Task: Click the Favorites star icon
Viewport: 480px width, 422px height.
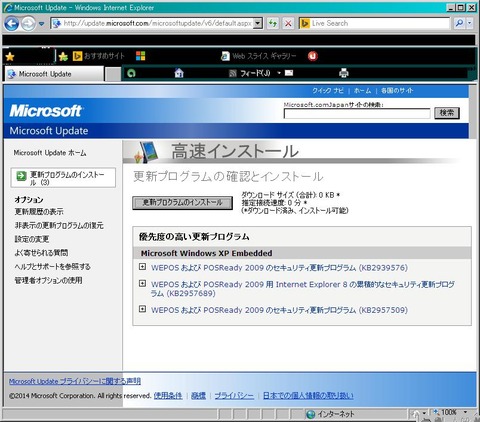Action: pos(10,56)
